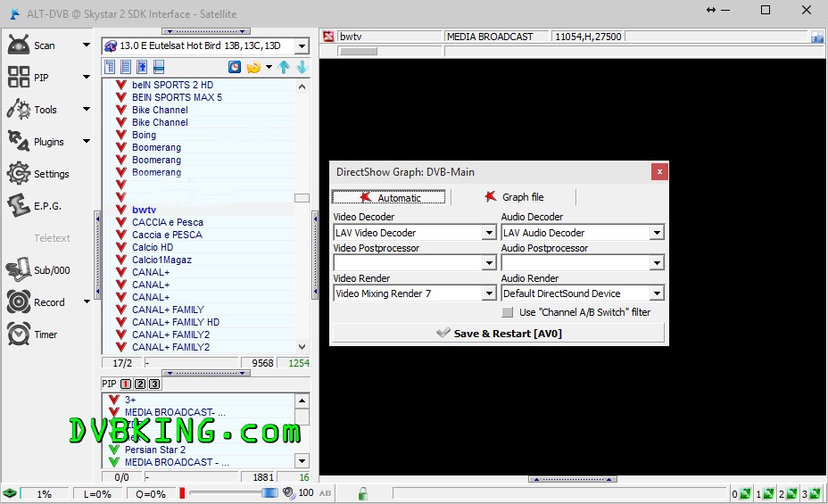This screenshot has height=504, width=828.
Task: Click the second list view icon in channel toolbar
Action: (x=126, y=67)
